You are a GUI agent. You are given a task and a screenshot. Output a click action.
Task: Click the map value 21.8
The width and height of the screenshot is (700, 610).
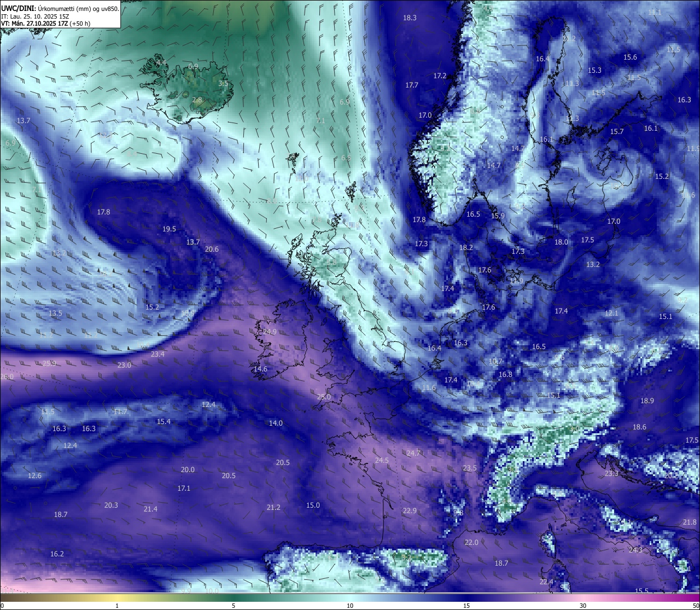tap(690, 522)
